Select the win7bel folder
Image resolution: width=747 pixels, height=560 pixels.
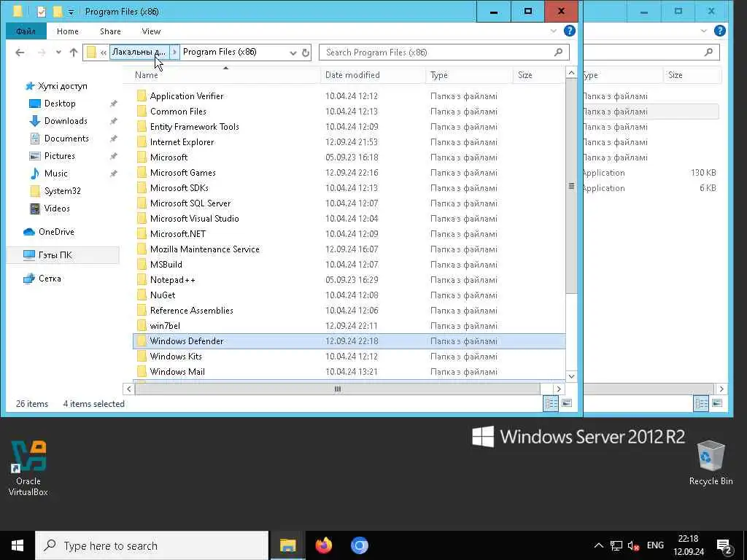click(x=165, y=326)
